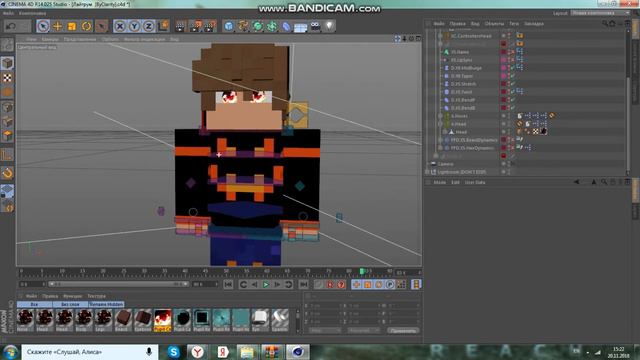
Task: Switch to Model mode in left sidebar
Action: tap(7, 63)
